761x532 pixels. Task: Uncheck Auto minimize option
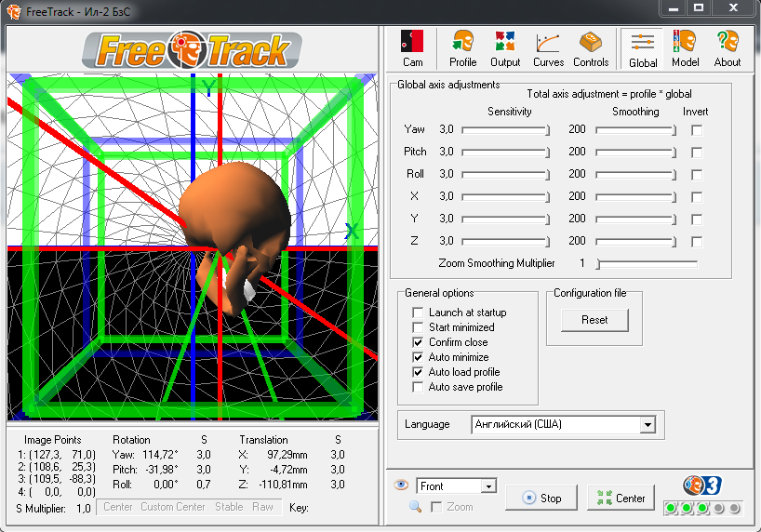[418, 357]
